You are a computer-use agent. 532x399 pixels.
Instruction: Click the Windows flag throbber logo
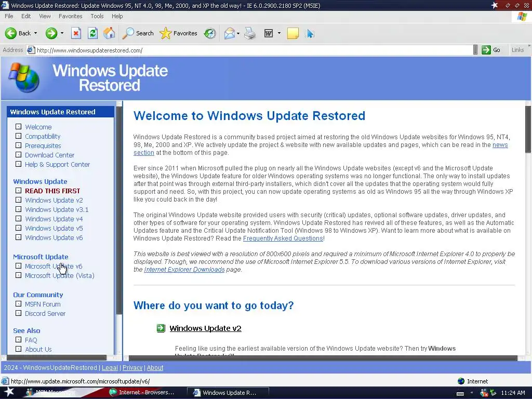(522, 16)
